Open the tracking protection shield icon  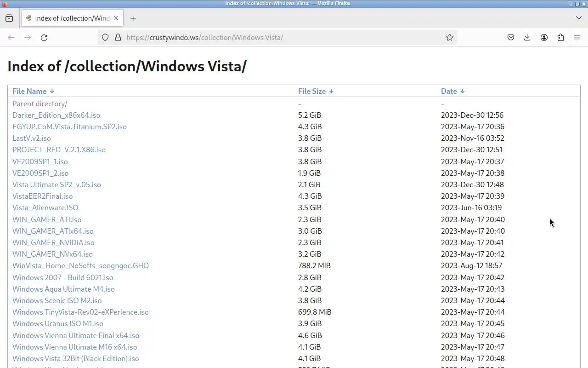(105, 38)
